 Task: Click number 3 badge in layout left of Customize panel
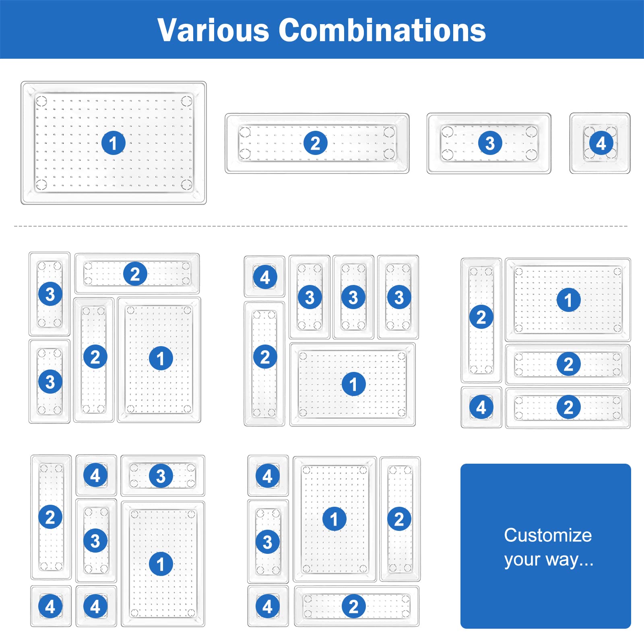[x=268, y=542]
